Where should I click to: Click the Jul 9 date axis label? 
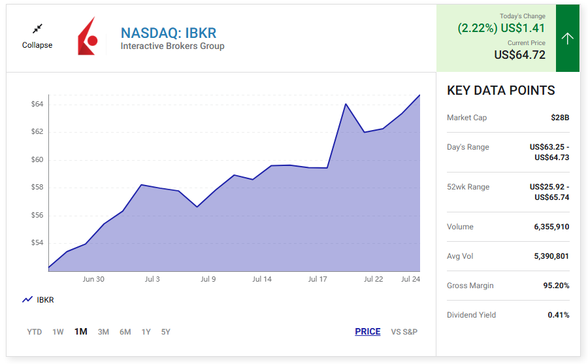pyautogui.click(x=208, y=279)
